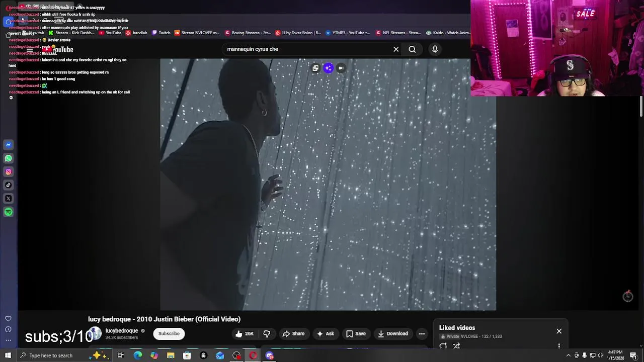The height and width of the screenshot is (362, 644).
Task: Open X (Twitter) in the browser sidebar
Action: click(8, 199)
